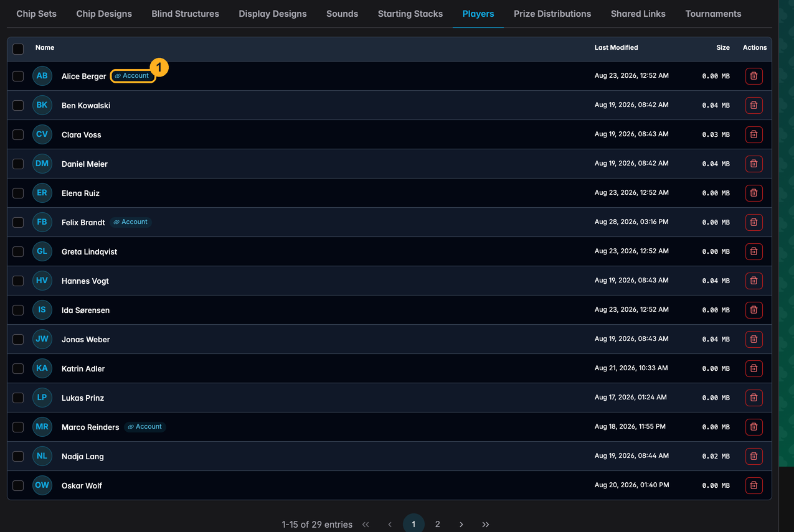Delete Greta Lindqvist with trash icon

(x=754, y=251)
